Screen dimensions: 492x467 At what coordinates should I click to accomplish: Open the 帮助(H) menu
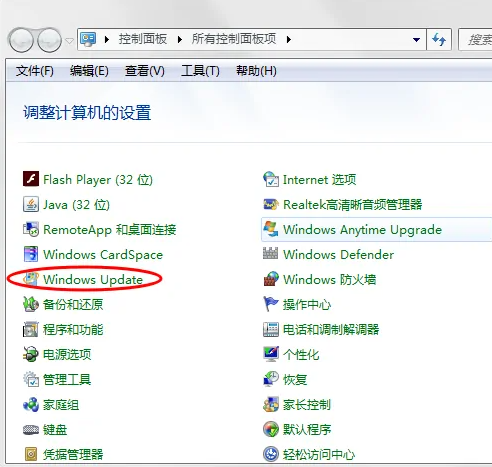point(256,71)
